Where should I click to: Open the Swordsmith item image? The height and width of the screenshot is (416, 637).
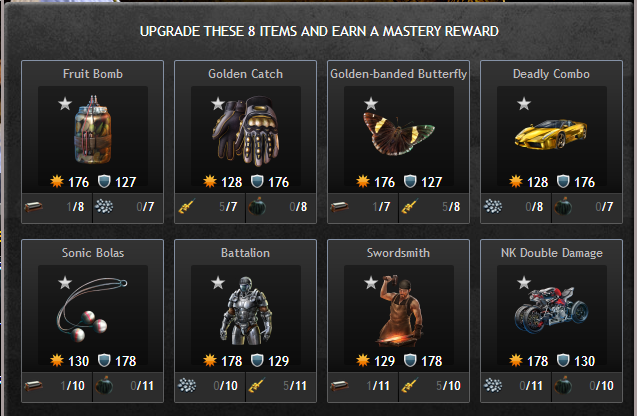[x=400, y=311]
